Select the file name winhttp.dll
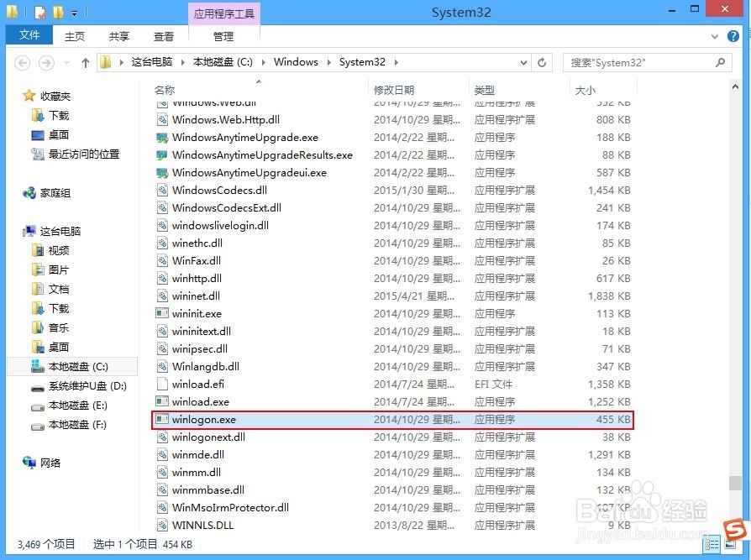 pos(197,279)
